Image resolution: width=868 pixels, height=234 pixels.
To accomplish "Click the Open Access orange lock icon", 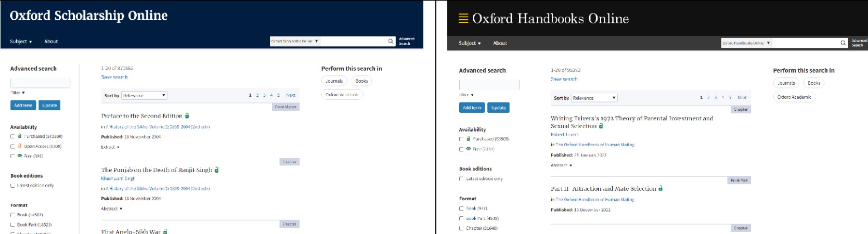I will coord(20,146).
